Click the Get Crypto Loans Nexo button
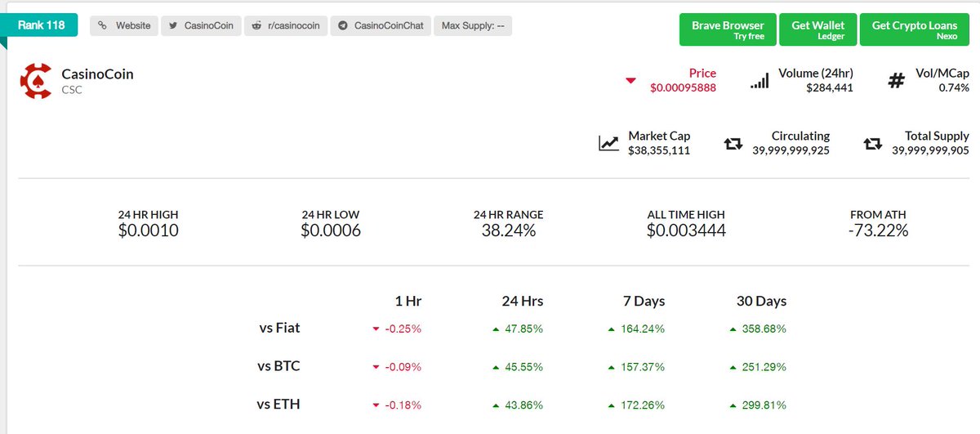Image resolution: width=980 pixels, height=434 pixels. click(915, 30)
